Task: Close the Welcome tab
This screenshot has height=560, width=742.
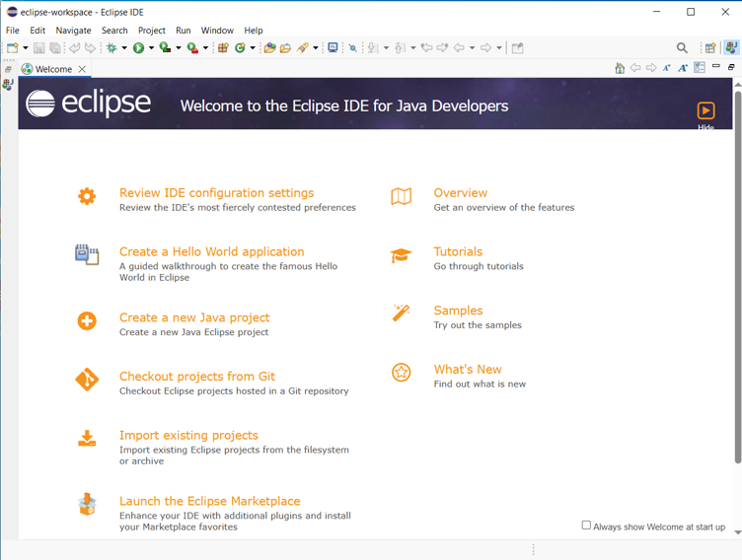Action: point(82,69)
